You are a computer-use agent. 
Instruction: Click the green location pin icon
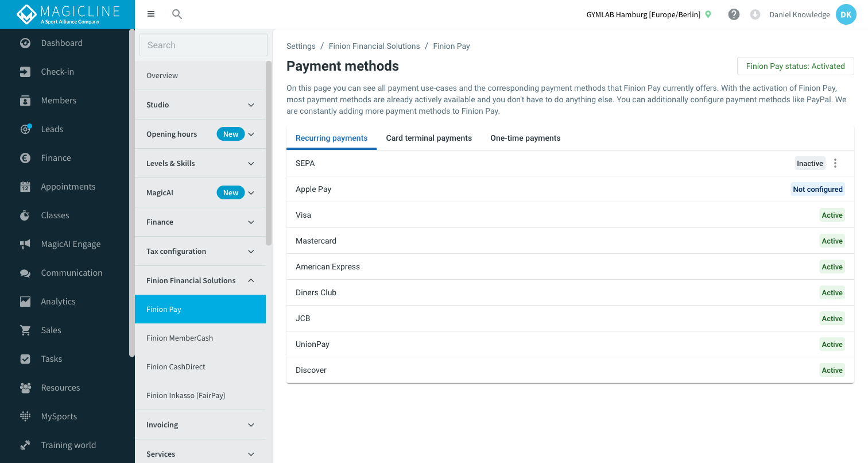click(x=708, y=14)
